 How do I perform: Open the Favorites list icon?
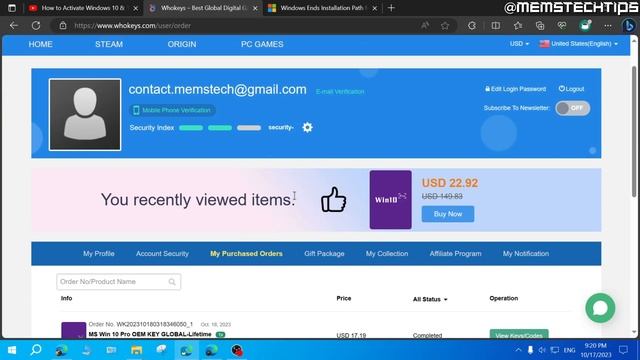click(x=518, y=25)
